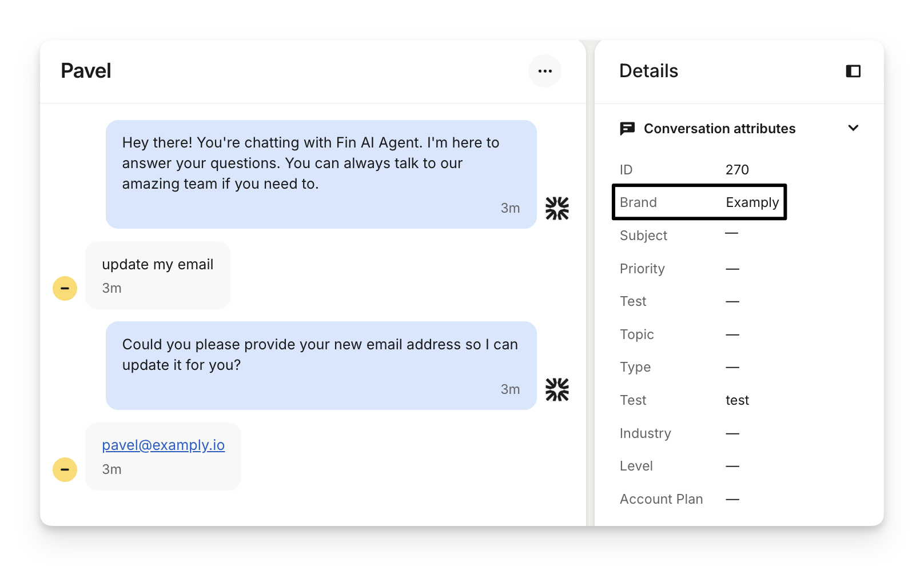The height and width of the screenshot is (566, 924).
Task: Collapse the Conversation attributes chevron
Action: tap(853, 128)
